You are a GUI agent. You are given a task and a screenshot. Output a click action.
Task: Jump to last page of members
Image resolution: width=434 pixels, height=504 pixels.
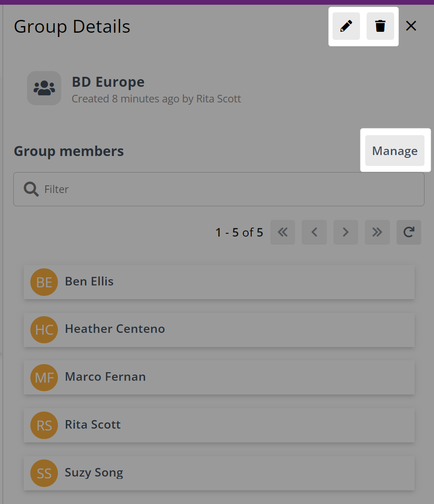[377, 232]
